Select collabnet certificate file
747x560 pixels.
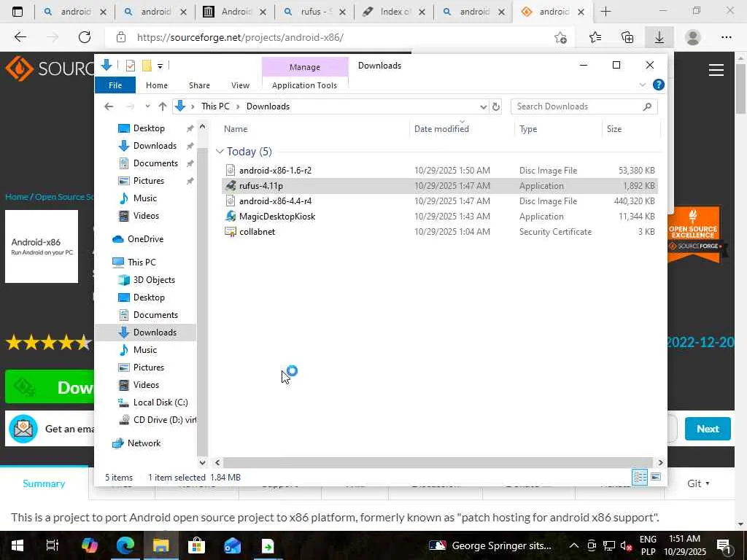point(258,232)
